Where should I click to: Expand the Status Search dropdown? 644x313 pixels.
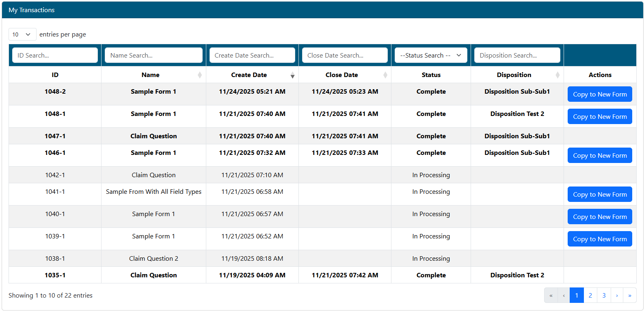[431, 56]
